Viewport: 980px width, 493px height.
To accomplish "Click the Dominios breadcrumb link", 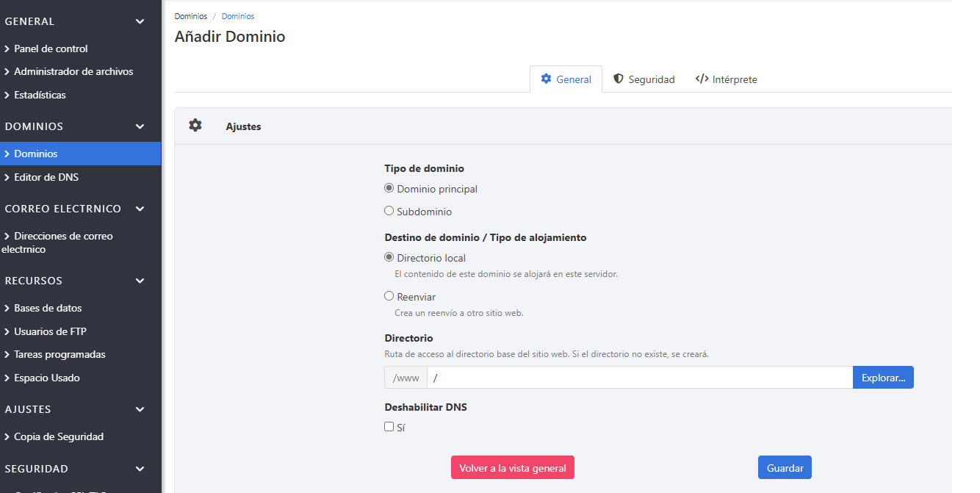I will click(x=237, y=16).
